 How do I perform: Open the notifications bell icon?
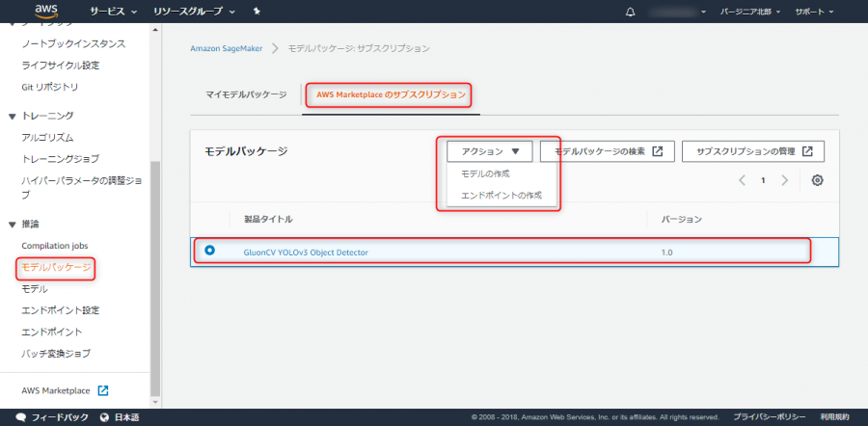[630, 12]
